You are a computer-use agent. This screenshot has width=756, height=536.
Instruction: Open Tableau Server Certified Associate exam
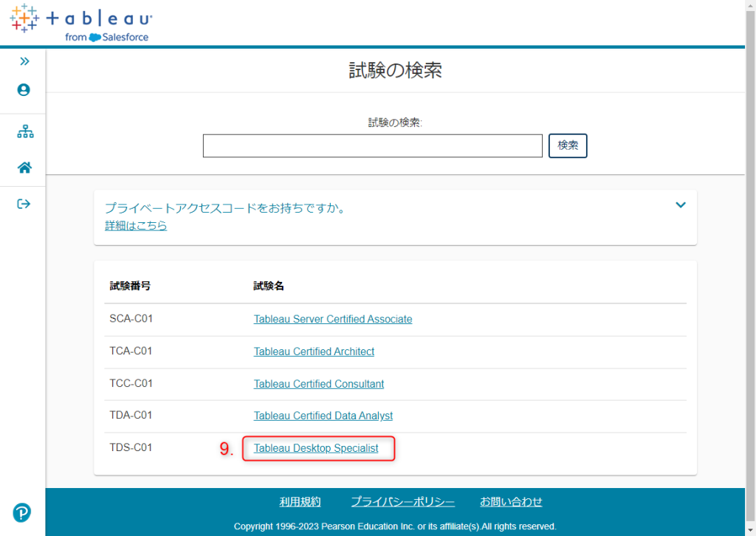pos(333,319)
